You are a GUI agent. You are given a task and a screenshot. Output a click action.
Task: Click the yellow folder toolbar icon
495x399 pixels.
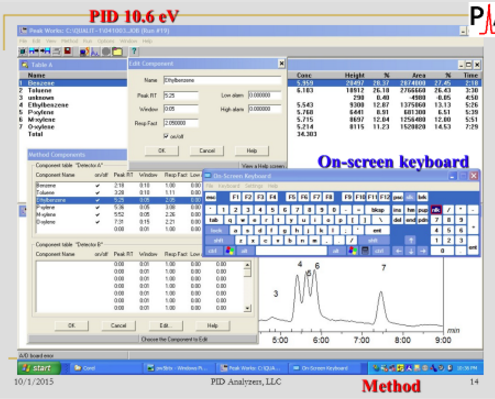[117, 52]
